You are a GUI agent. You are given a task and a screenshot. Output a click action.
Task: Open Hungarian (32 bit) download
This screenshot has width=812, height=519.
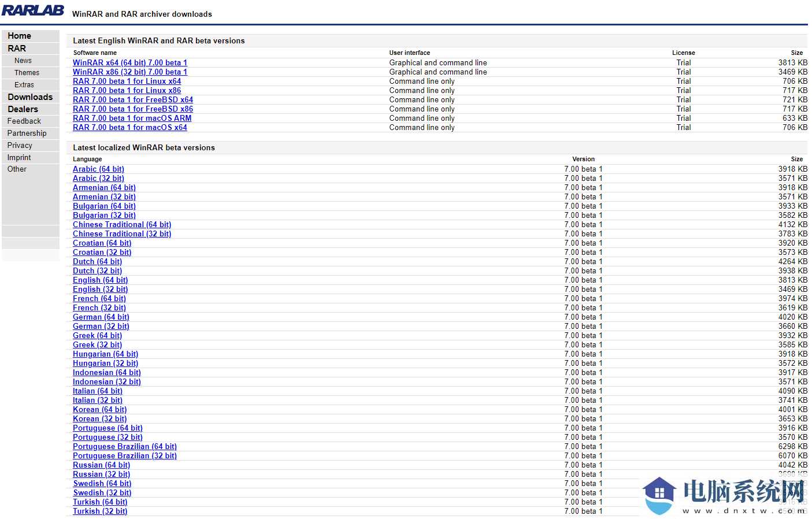pyautogui.click(x=105, y=364)
